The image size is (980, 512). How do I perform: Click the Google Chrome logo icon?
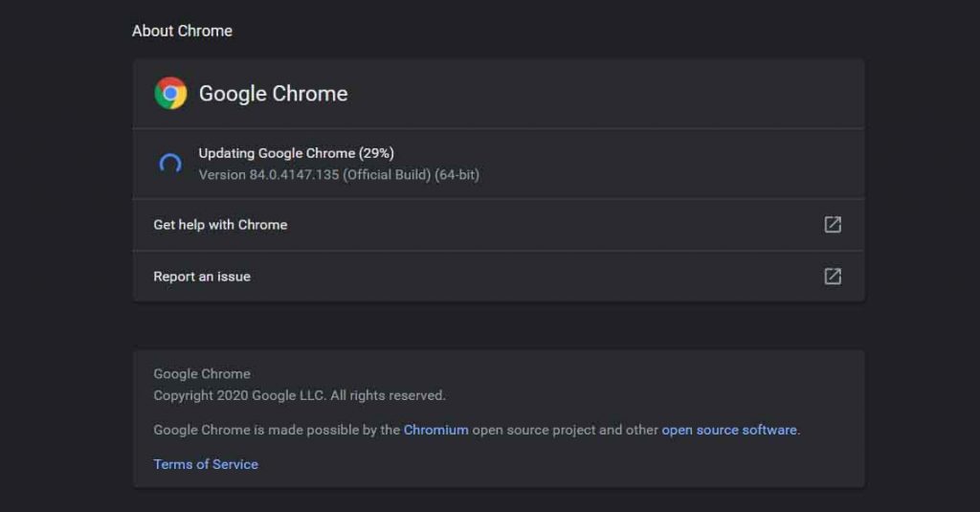[x=170, y=93]
